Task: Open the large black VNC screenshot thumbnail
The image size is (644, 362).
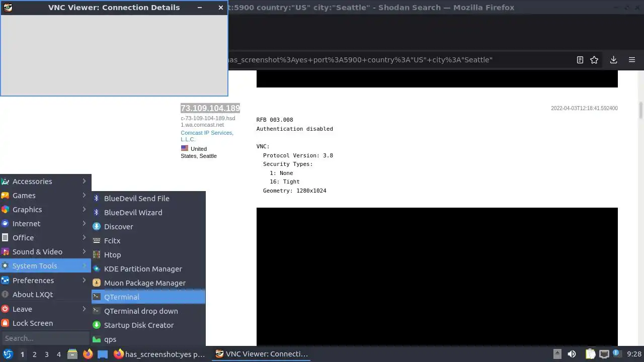Action: pos(437,277)
